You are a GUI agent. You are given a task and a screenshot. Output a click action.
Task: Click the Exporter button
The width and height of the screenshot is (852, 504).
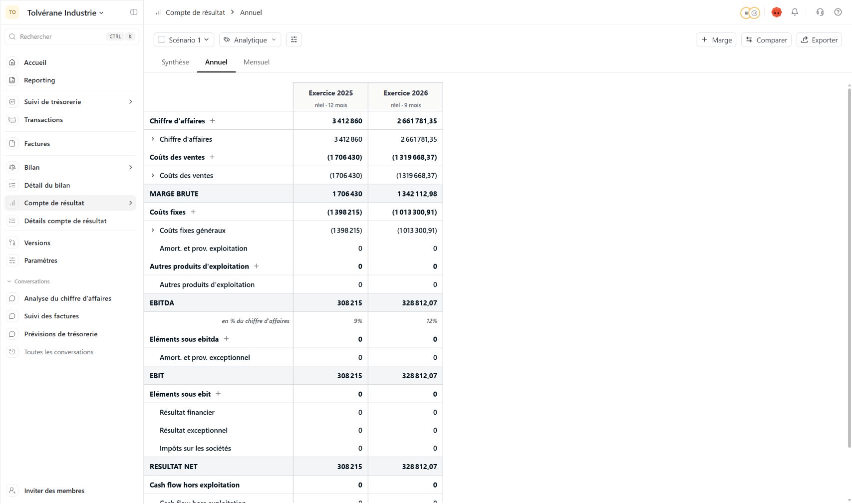819,40
